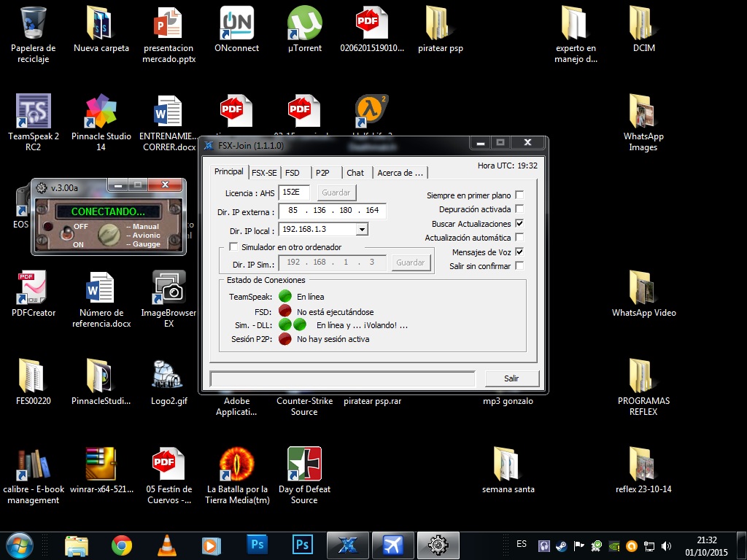Open the Chat tab
Screen dimensions: 747x560
click(355, 173)
